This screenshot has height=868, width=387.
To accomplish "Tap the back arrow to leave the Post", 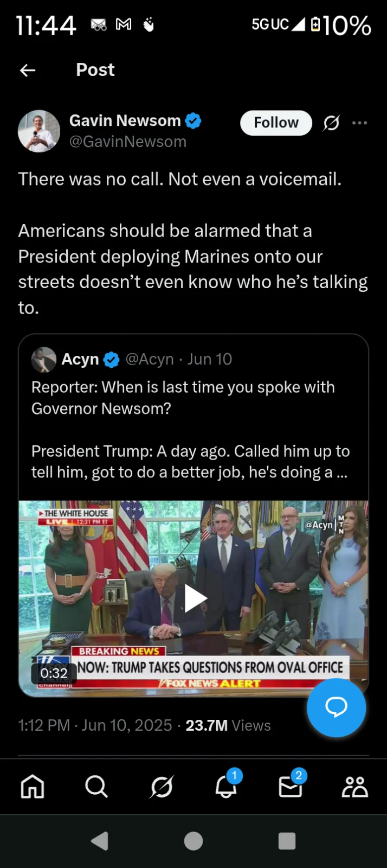I will [27, 70].
